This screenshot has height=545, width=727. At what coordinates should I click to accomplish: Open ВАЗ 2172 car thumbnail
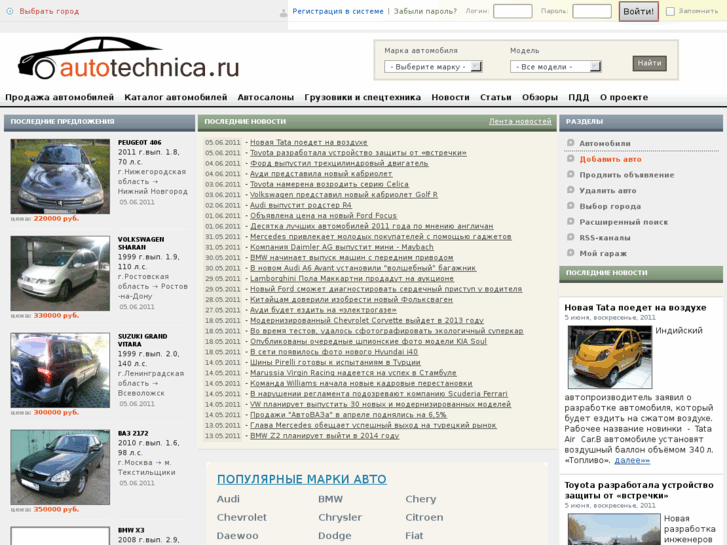click(60, 467)
